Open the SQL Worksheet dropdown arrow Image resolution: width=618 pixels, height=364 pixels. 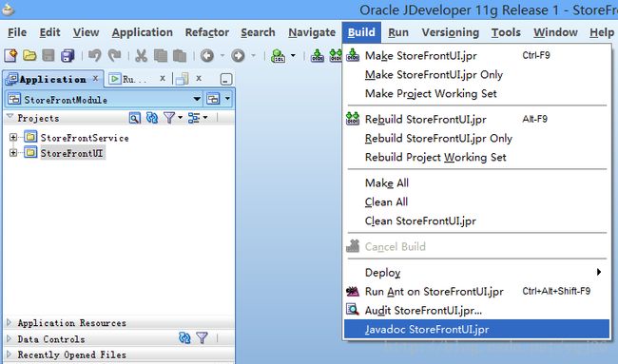pos(293,55)
